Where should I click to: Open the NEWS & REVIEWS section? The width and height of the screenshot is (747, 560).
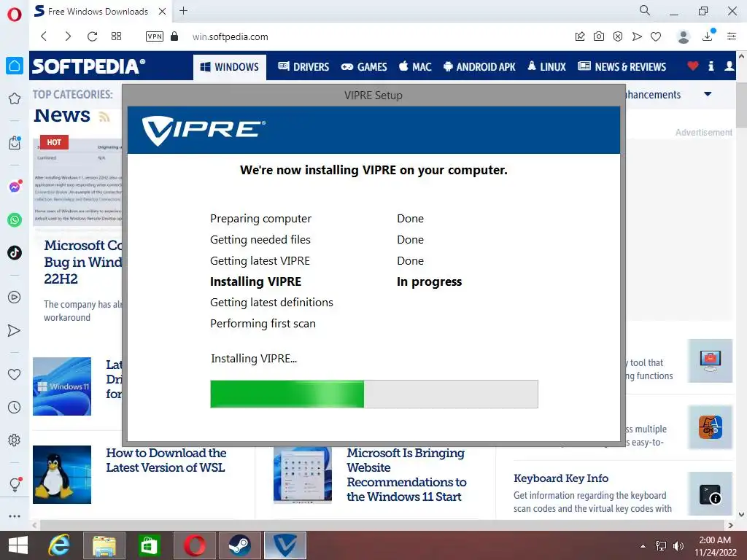622,66
